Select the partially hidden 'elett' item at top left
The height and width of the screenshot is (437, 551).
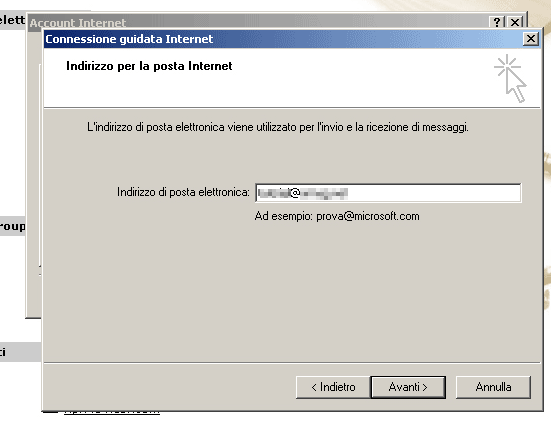coord(13,20)
